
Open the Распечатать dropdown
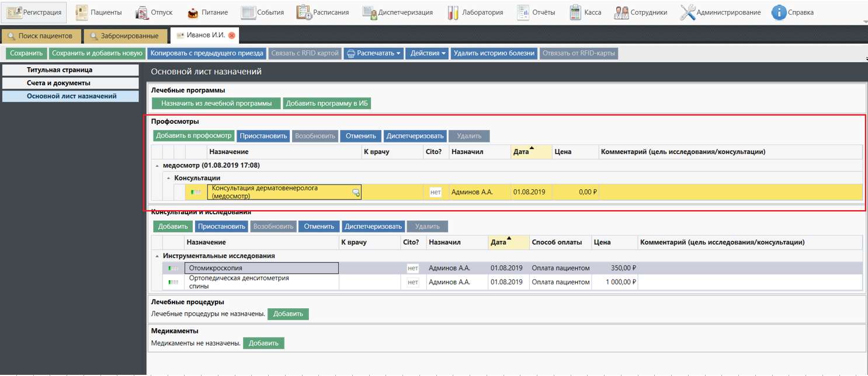pyautogui.click(x=373, y=53)
